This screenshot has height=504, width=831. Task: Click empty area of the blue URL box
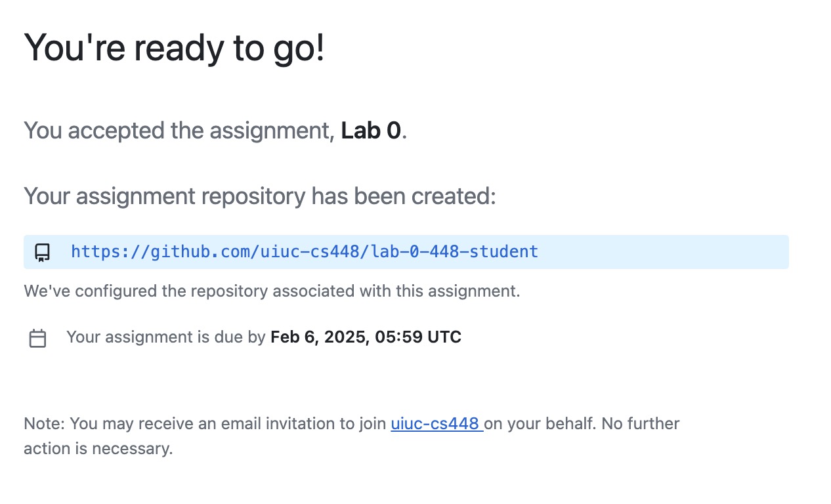(663, 252)
